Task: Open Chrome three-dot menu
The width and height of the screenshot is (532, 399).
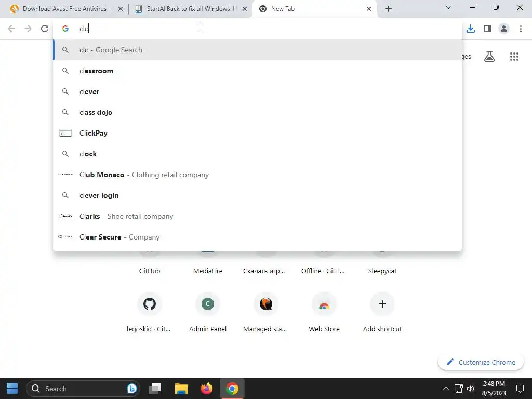Action: coord(521,29)
